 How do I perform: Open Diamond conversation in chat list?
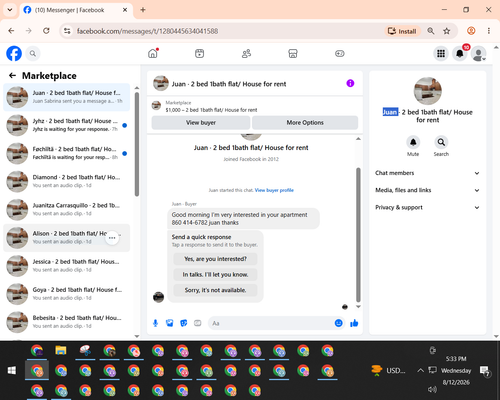click(67, 181)
